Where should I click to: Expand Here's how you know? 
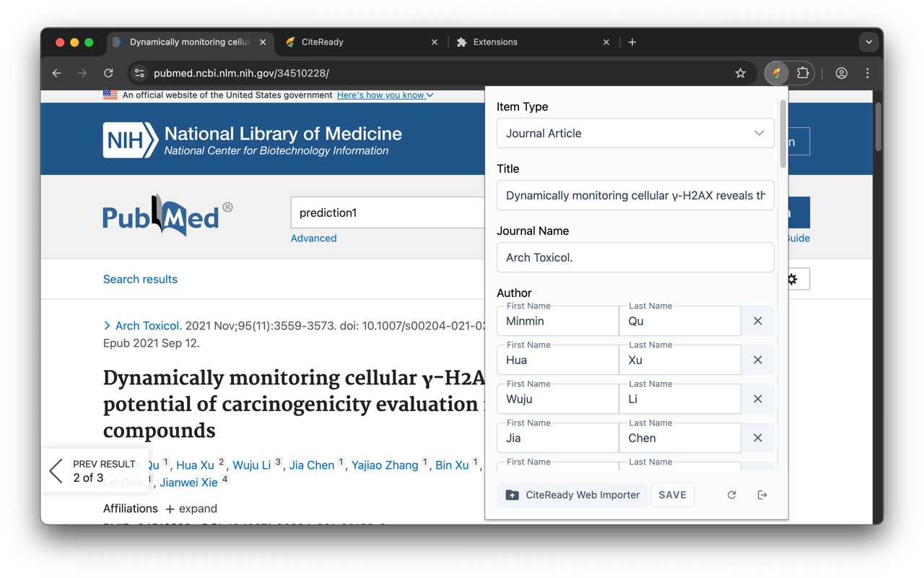click(x=385, y=95)
